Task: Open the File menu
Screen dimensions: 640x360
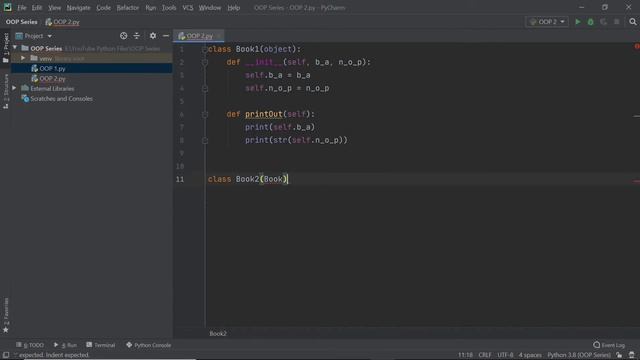Action: point(22,8)
